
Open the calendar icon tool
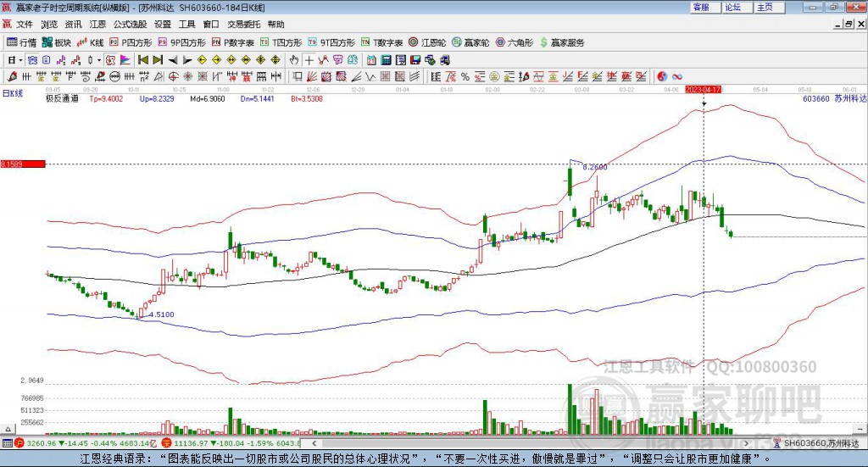371,60
